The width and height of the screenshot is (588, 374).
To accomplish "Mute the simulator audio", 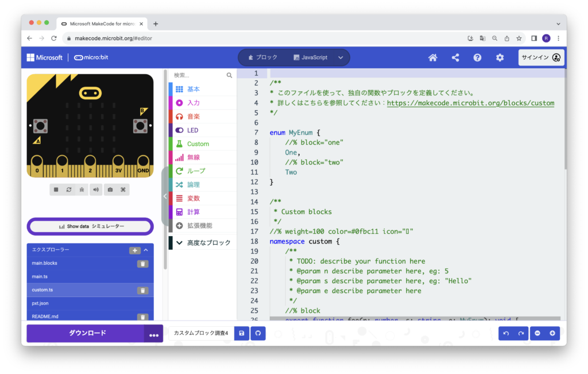I will click(95, 190).
